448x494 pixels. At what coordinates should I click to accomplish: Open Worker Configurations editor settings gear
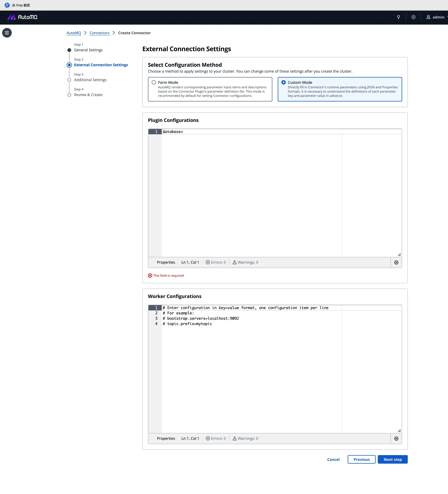(x=396, y=439)
